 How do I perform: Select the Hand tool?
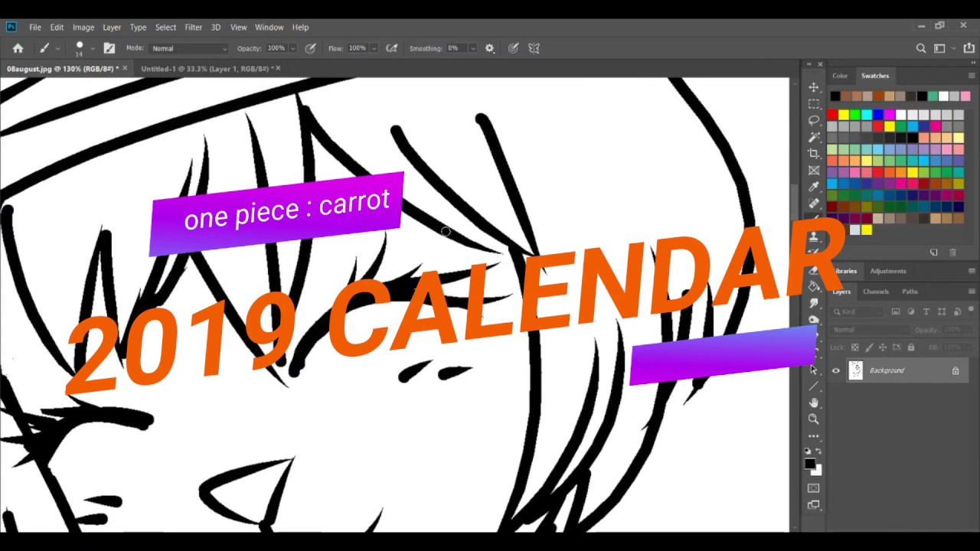click(813, 403)
